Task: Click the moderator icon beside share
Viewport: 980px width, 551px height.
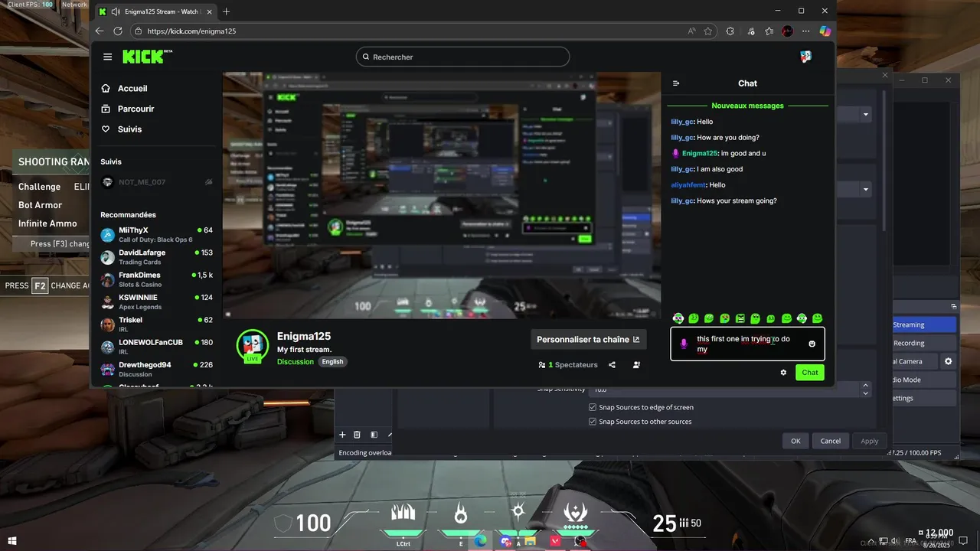Action: (x=636, y=365)
